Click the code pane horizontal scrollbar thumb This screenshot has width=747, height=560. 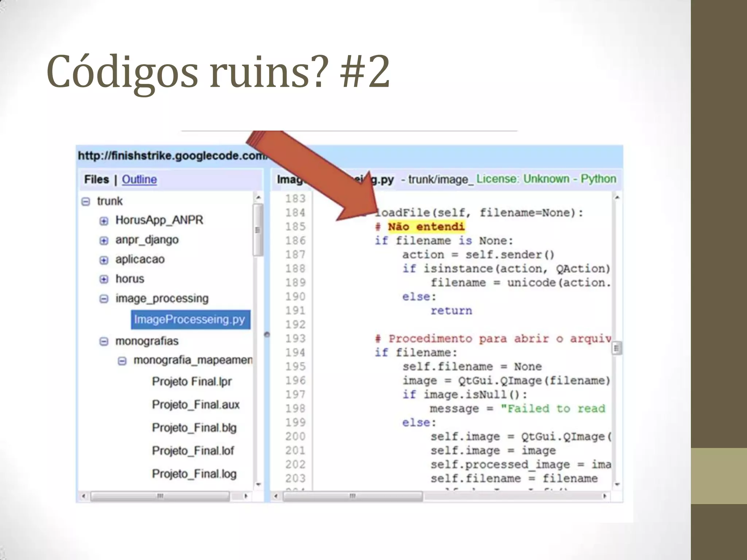tap(352, 496)
